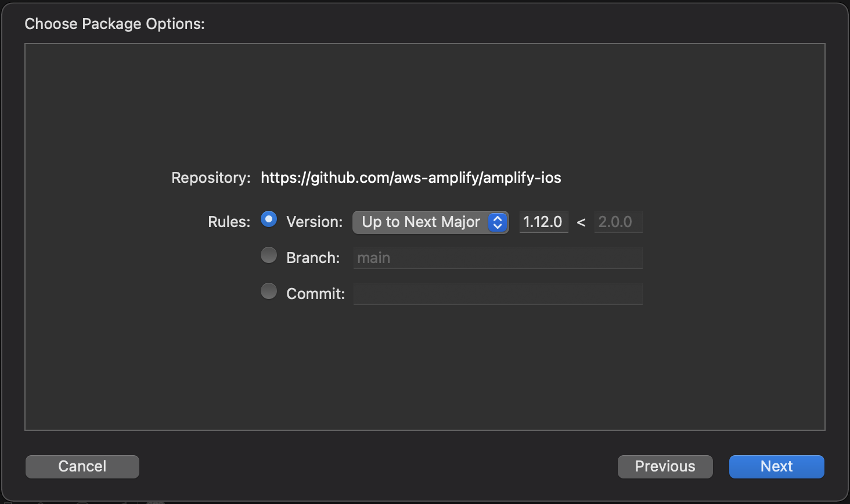The height and width of the screenshot is (504, 850).
Task: Focus the branch field showing "main" placeholder
Action: pos(497,258)
